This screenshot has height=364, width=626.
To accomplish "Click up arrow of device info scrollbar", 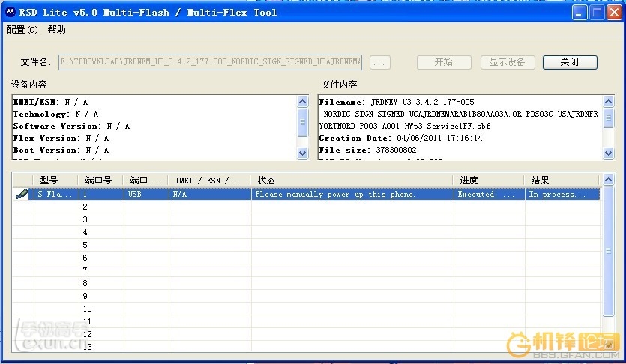I will (303, 102).
